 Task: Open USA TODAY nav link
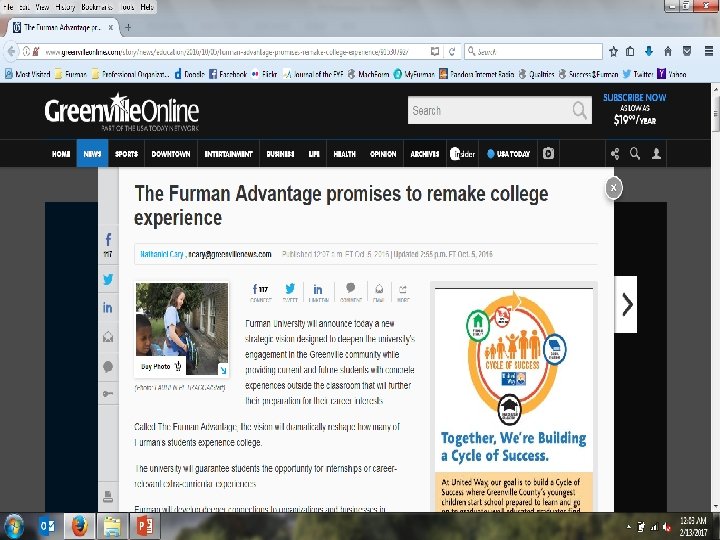pyautogui.click(x=508, y=154)
